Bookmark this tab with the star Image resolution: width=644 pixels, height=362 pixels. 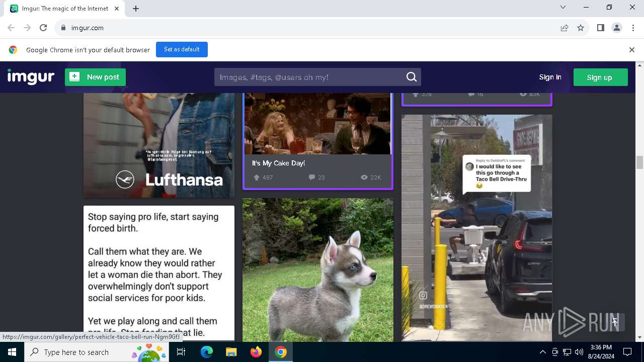pyautogui.click(x=581, y=28)
